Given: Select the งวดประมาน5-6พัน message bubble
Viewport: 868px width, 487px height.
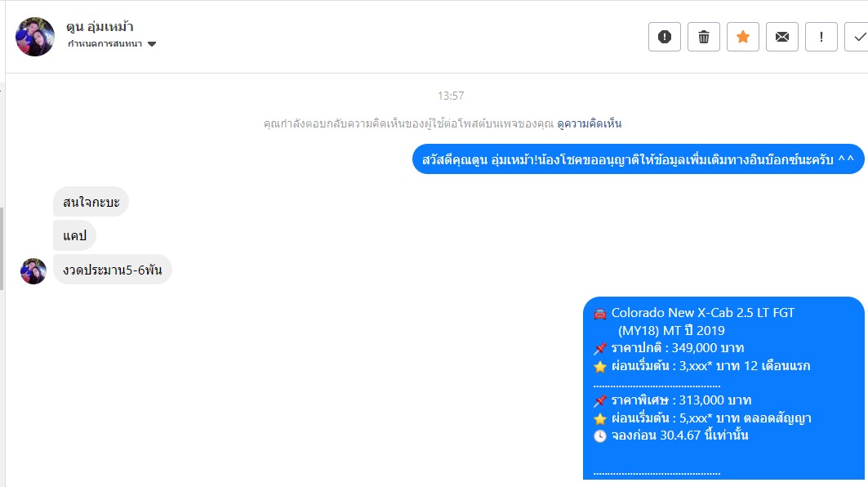Looking at the screenshot, I should 113,270.
